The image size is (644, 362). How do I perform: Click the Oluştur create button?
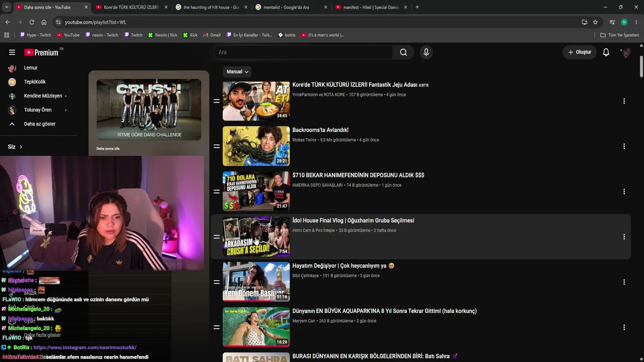(580, 52)
